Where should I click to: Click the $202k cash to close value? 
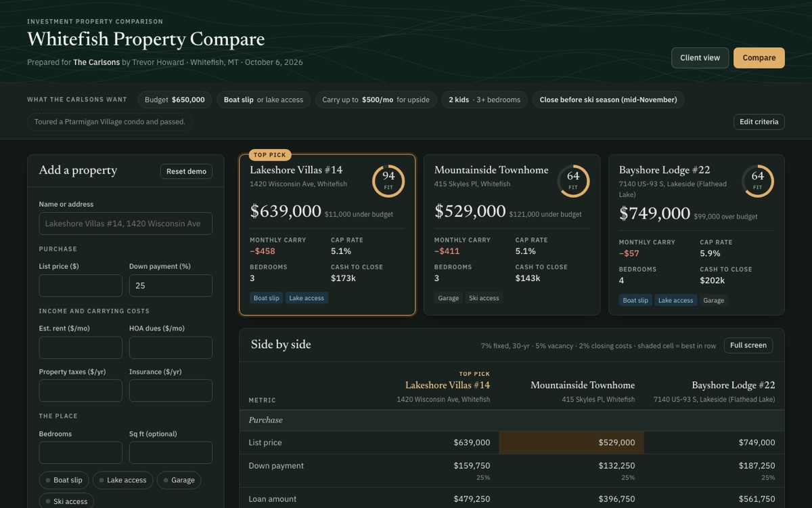(713, 280)
